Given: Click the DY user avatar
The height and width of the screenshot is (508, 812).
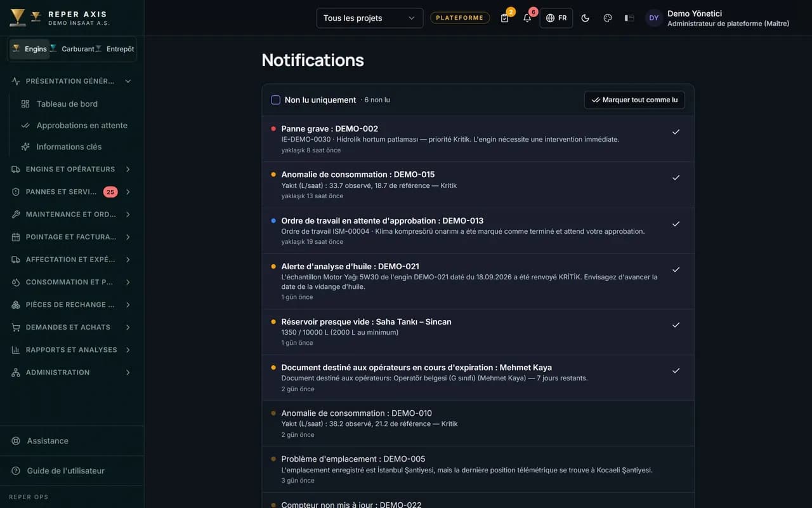Looking at the screenshot, I should click(654, 18).
